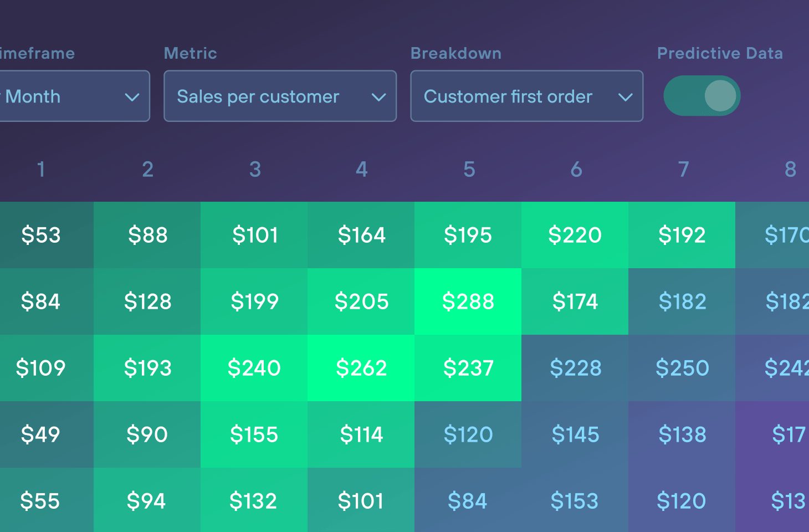Image resolution: width=809 pixels, height=532 pixels.
Task: Click the $262 heatmap cell
Action: (361, 368)
